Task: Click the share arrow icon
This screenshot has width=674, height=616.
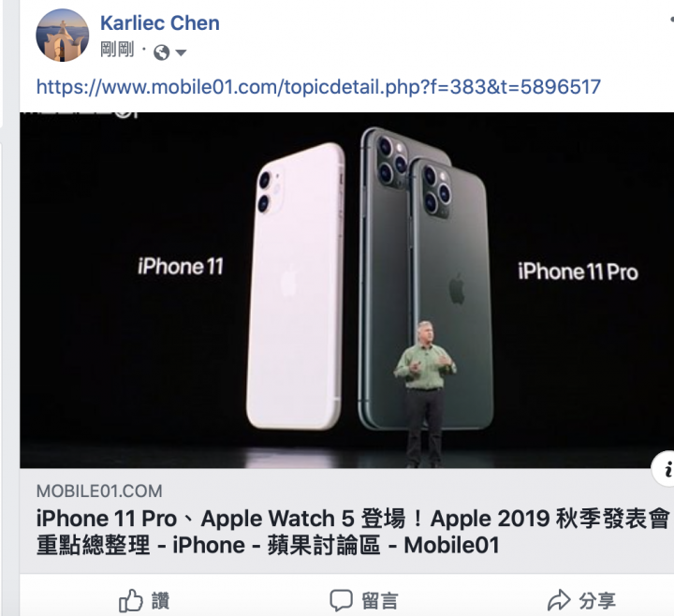Action: (559, 600)
